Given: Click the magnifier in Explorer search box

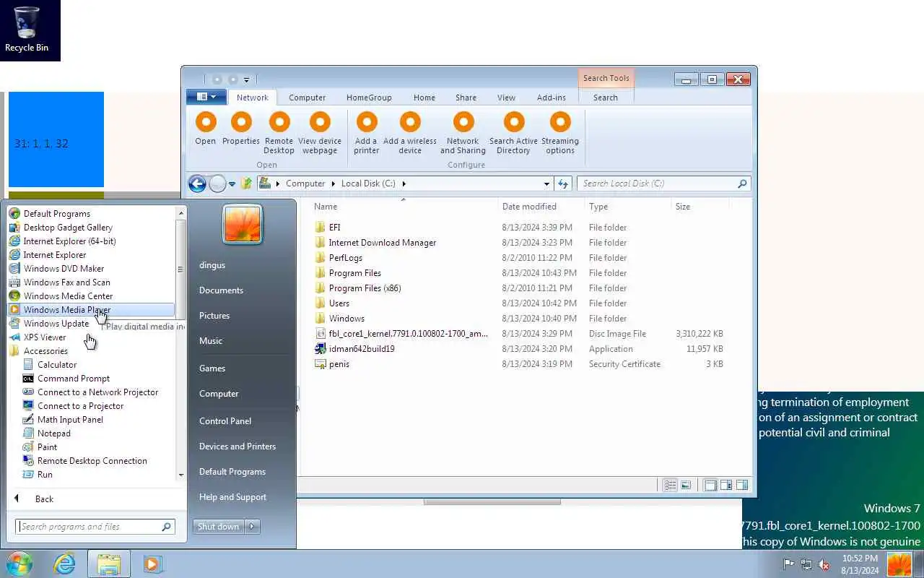Looking at the screenshot, I should tap(742, 184).
